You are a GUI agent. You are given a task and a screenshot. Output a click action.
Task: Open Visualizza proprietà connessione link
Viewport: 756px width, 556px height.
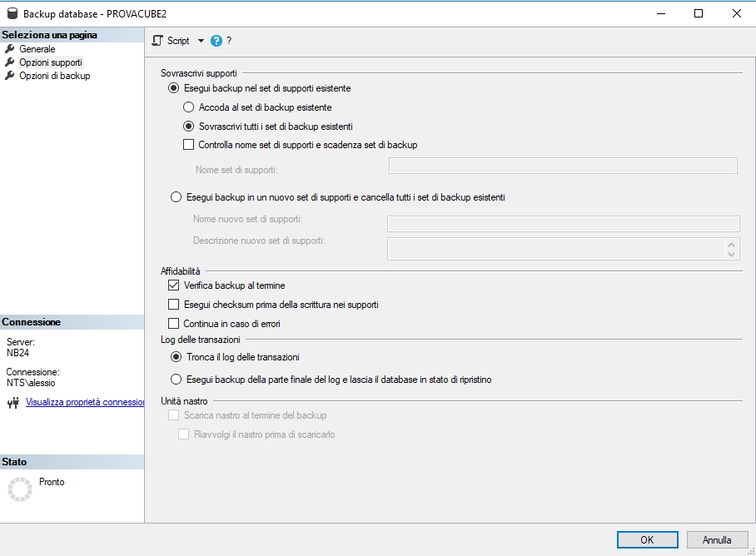point(86,402)
